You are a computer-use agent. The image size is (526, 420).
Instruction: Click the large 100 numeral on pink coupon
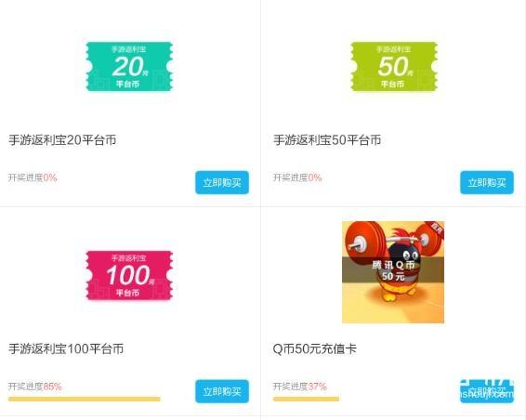pyautogui.click(x=128, y=275)
